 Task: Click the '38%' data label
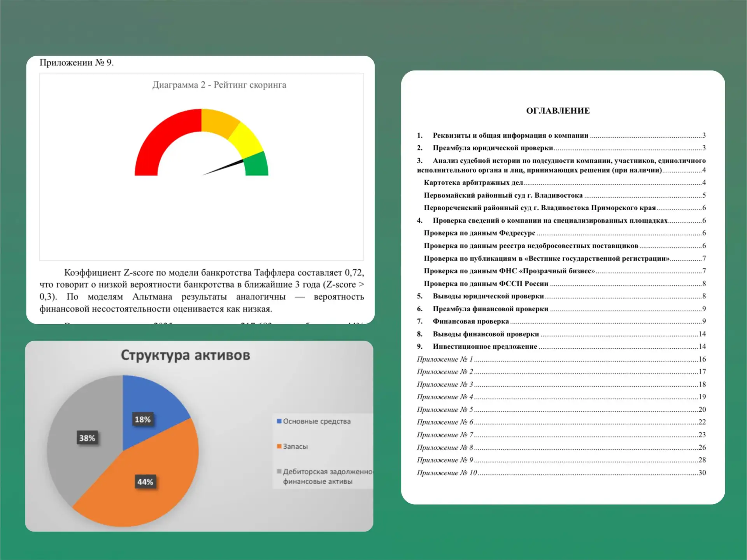(87, 438)
